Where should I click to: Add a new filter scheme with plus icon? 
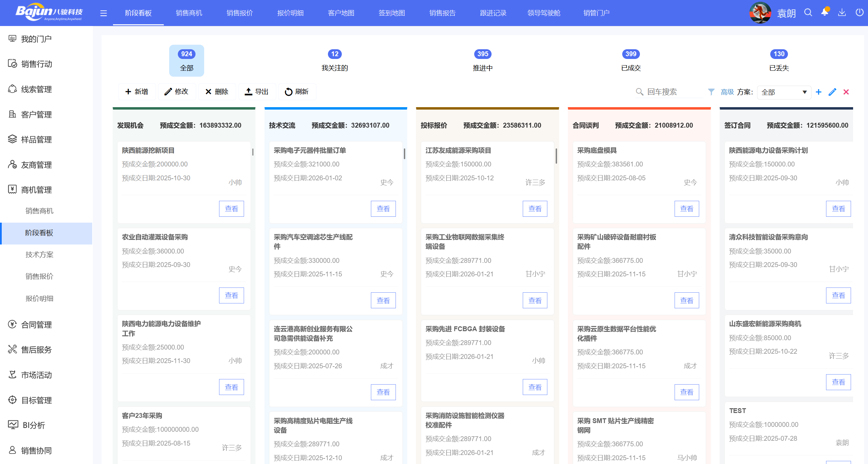coord(819,92)
